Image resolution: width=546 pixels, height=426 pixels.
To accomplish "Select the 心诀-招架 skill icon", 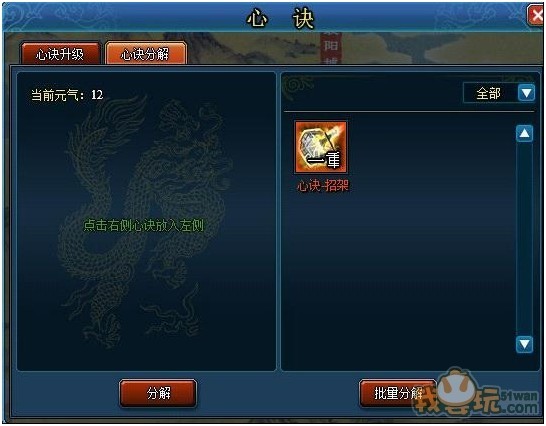I will (321, 147).
